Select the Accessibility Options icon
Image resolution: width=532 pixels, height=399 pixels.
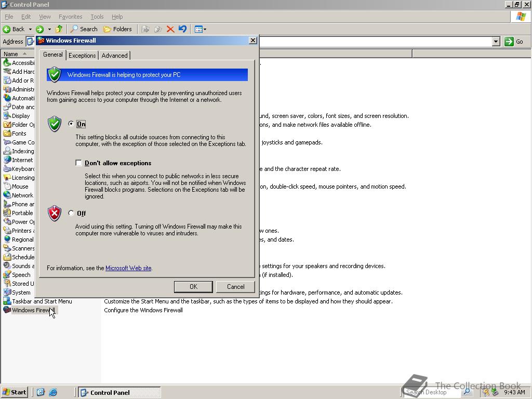(x=7, y=63)
